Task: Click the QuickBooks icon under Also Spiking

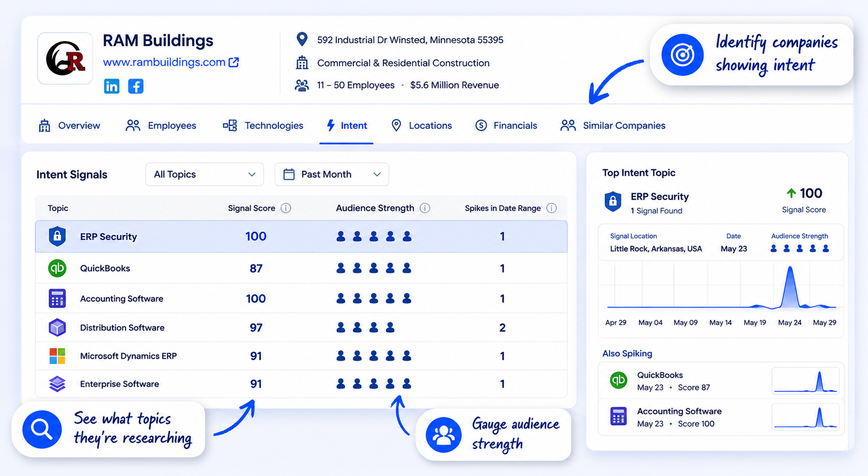Action: click(619, 380)
